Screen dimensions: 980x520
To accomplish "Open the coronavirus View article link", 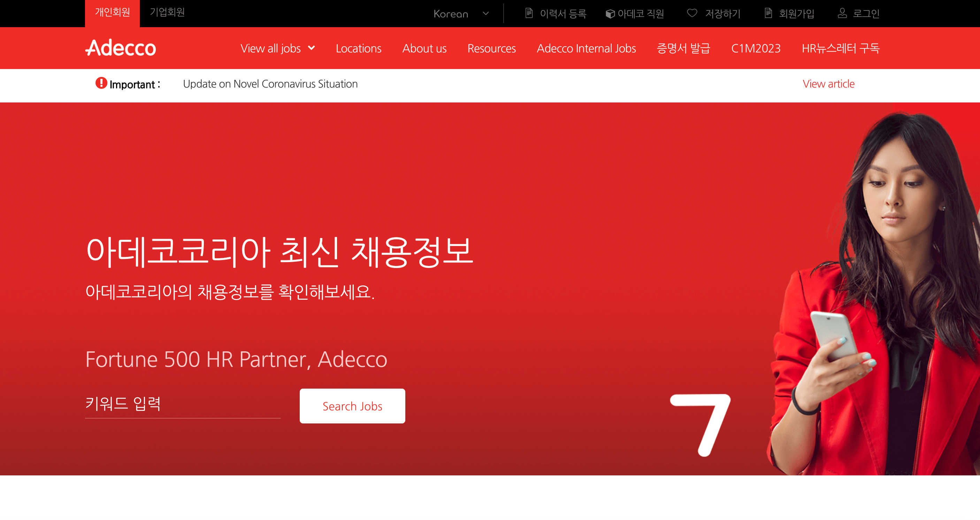I will pyautogui.click(x=828, y=84).
